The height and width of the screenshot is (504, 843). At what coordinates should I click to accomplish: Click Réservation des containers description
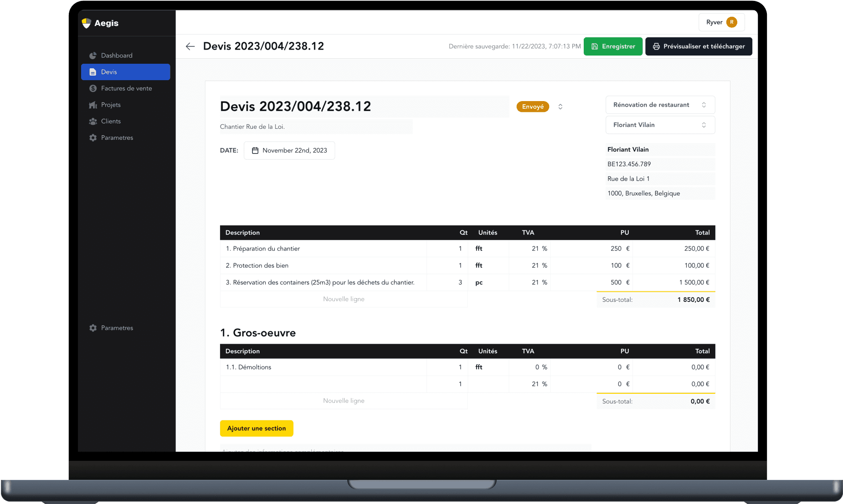tap(323, 282)
